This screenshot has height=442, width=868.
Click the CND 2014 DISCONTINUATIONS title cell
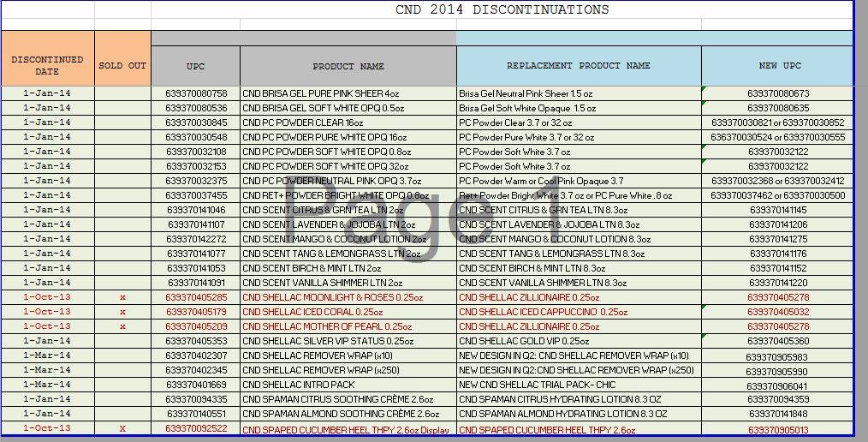pos(502,10)
